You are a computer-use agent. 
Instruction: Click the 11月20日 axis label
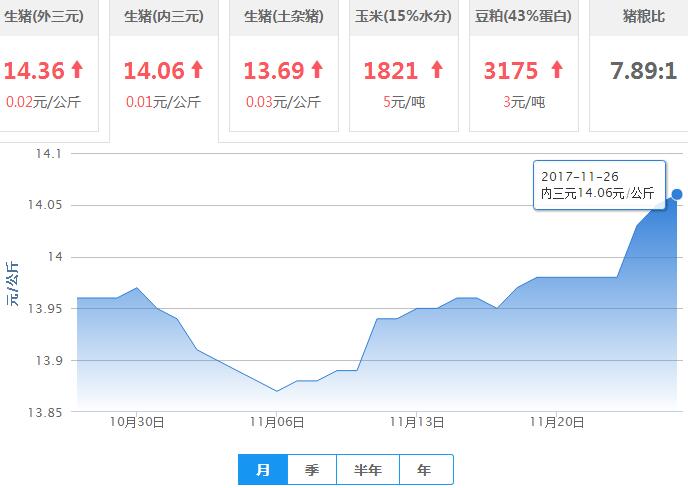[x=557, y=422]
